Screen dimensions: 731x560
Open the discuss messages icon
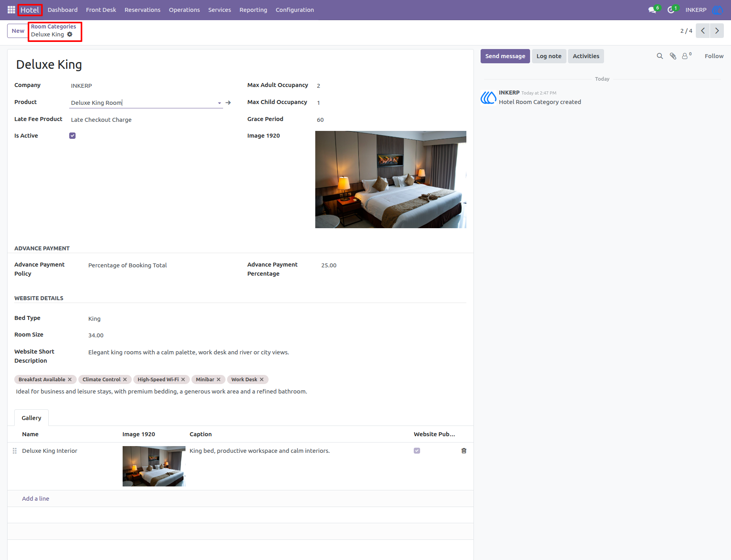point(652,10)
